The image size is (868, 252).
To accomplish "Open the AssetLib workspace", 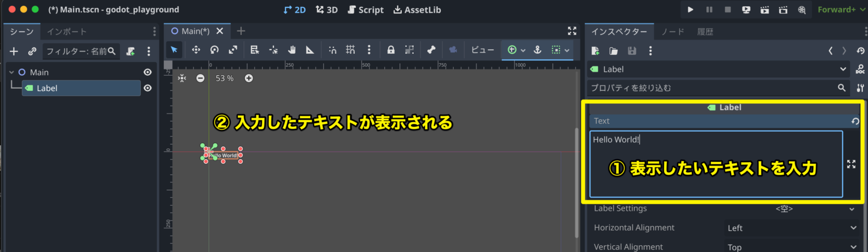I will coord(417,10).
